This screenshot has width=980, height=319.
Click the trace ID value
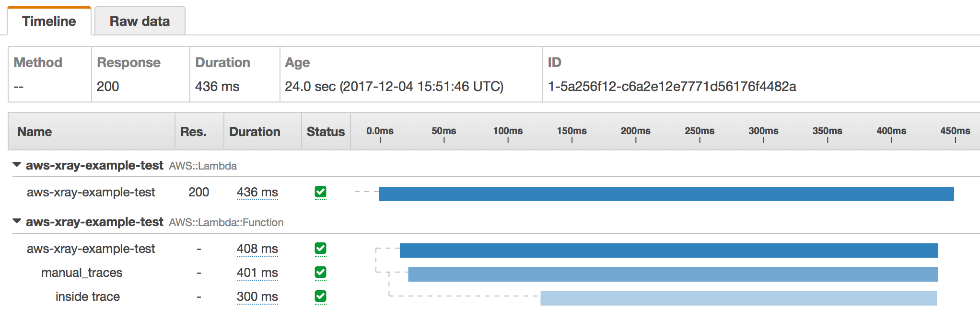click(672, 86)
